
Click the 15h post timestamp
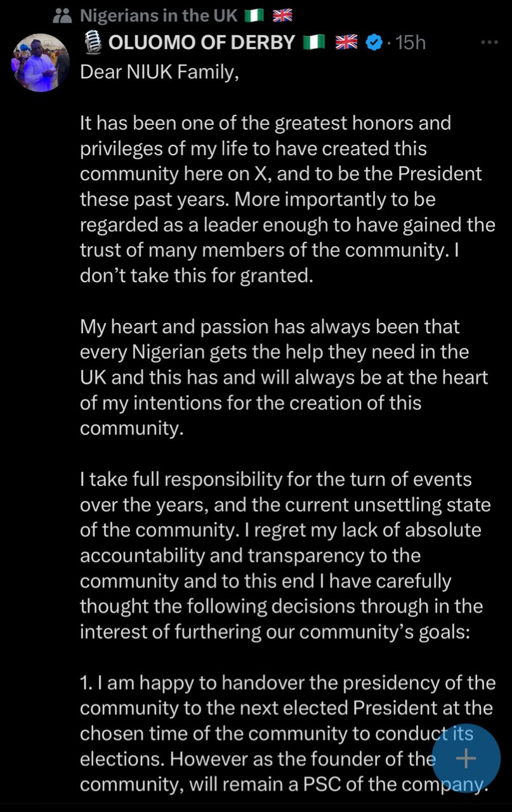(410, 43)
